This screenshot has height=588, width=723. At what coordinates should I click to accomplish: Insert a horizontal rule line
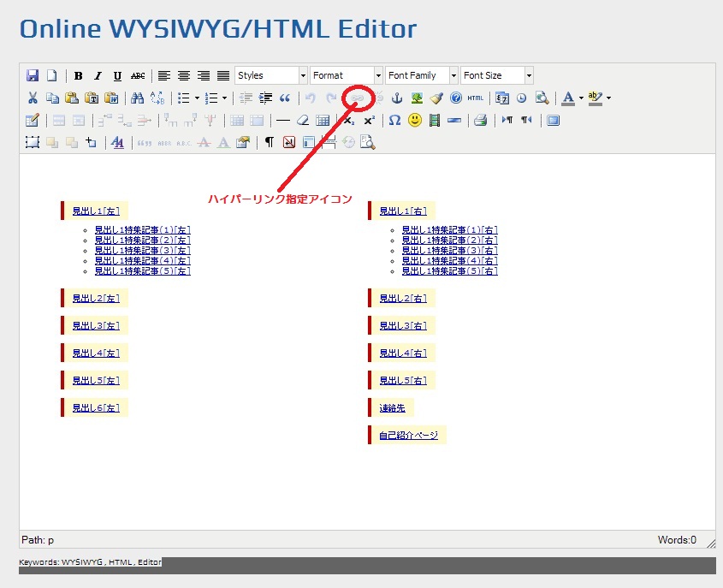[x=283, y=120]
